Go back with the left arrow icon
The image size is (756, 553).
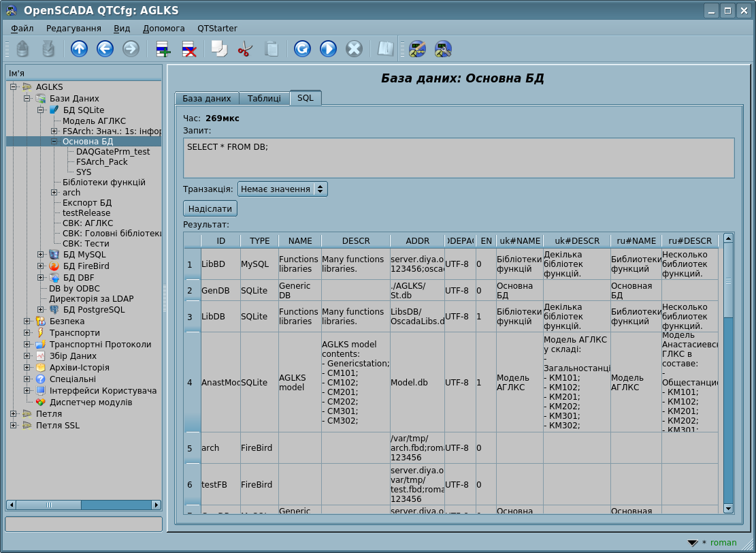coord(105,48)
